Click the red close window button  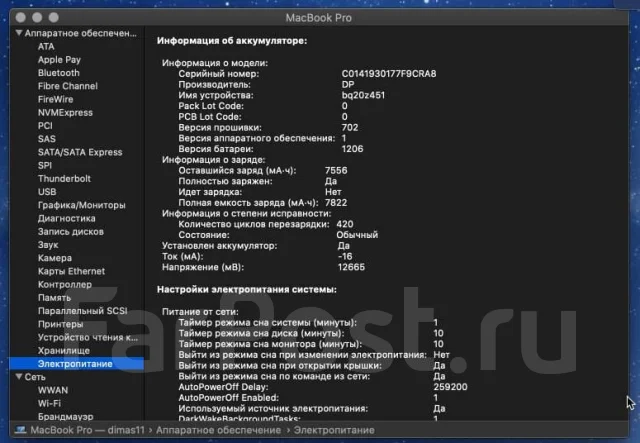click(20, 17)
